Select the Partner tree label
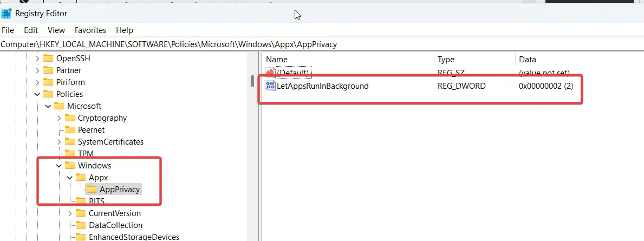644x241 pixels. 69,70
